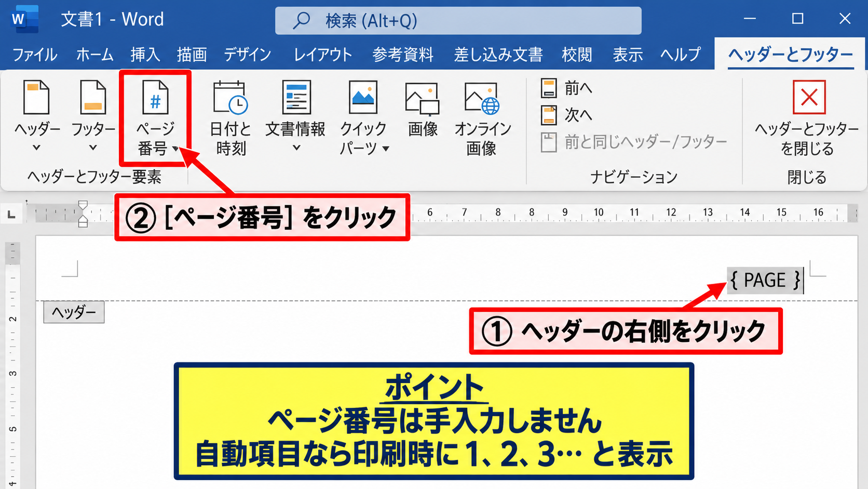Switch to the 挿入 (Insert) tab
The width and height of the screenshot is (868, 489).
pyautogui.click(x=145, y=55)
